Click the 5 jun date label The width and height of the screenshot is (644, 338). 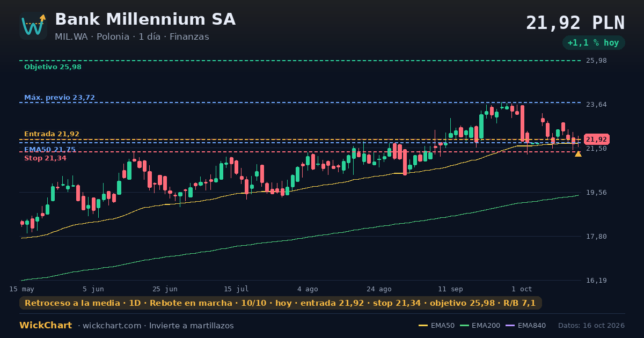pos(93,289)
